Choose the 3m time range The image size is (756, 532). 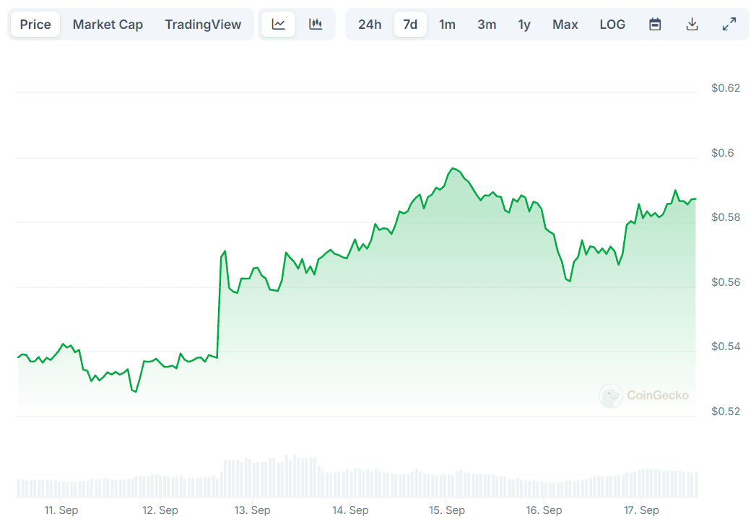coord(487,24)
